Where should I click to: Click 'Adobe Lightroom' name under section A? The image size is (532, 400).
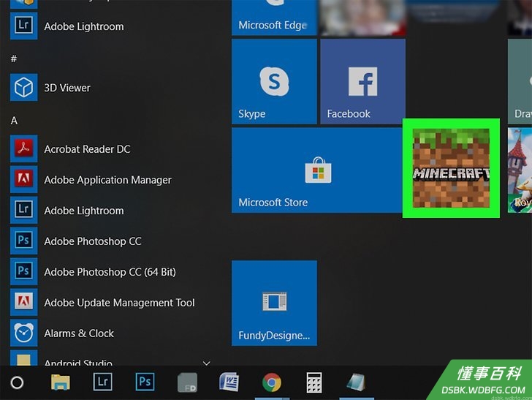(x=84, y=211)
